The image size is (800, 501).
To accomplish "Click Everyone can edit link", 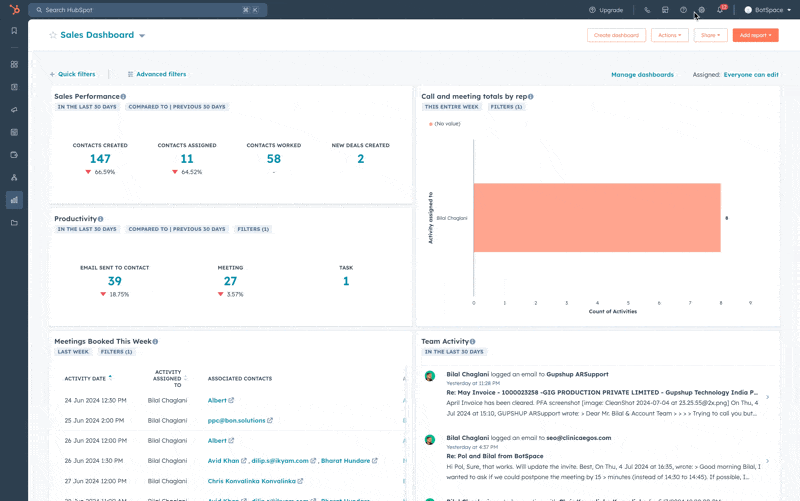I will [x=751, y=74].
